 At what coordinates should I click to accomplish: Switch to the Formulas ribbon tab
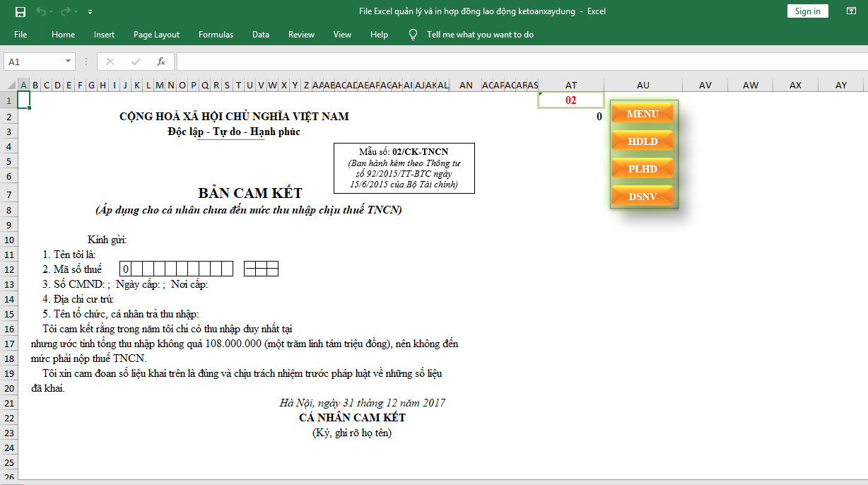[x=216, y=35]
